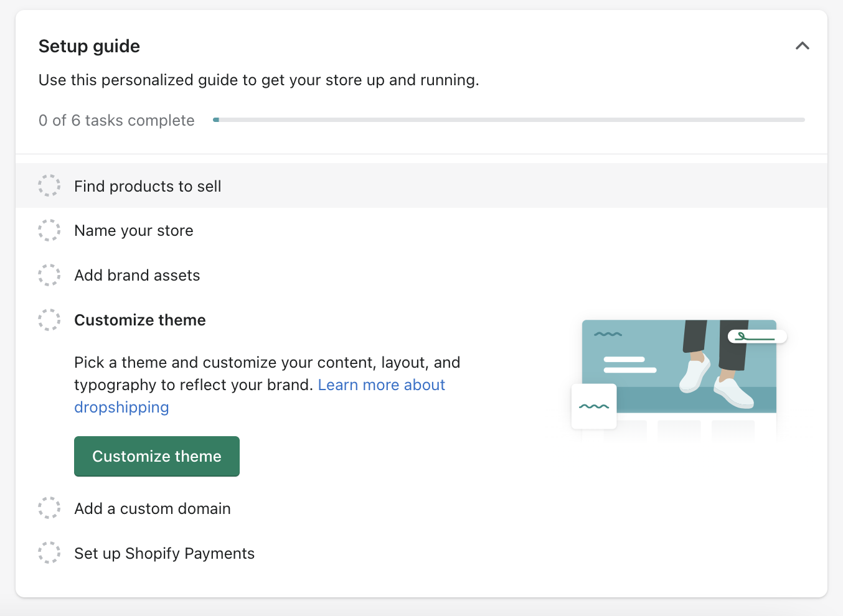
Task: Click the bold 'Customize theme' task heading
Action: (x=140, y=320)
